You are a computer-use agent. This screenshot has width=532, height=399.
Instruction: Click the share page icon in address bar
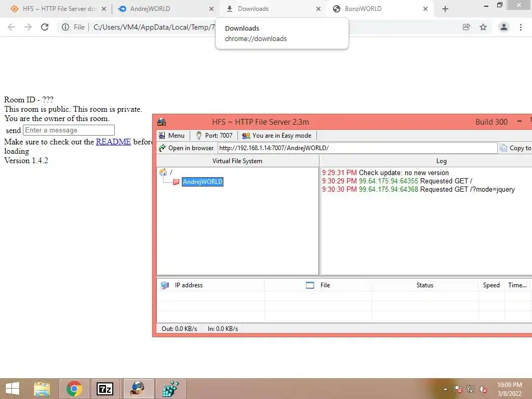(467, 27)
